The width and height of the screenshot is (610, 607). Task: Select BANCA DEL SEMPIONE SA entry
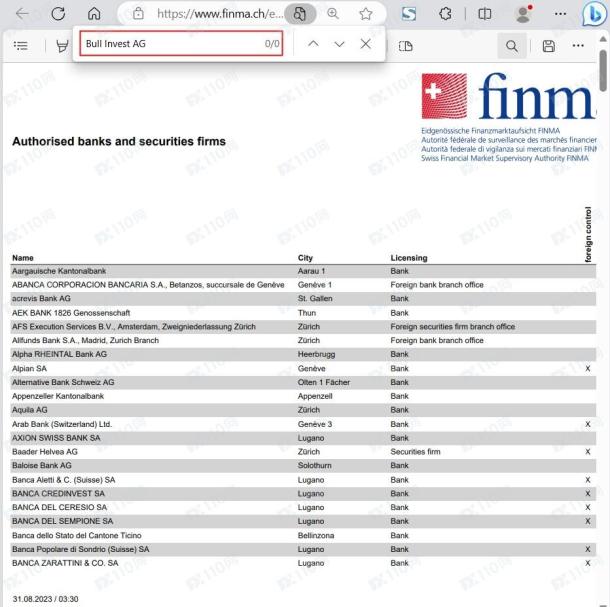[x=62, y=521]
